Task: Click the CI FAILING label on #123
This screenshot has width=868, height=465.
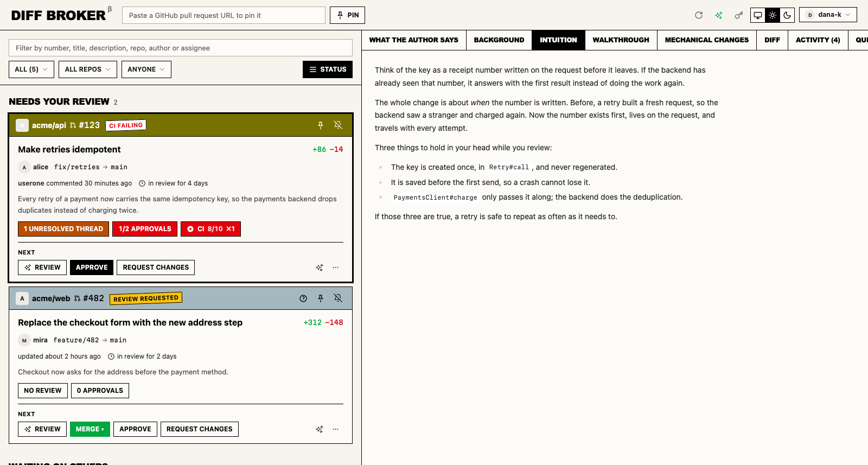Action: click(x=126, y=125)
